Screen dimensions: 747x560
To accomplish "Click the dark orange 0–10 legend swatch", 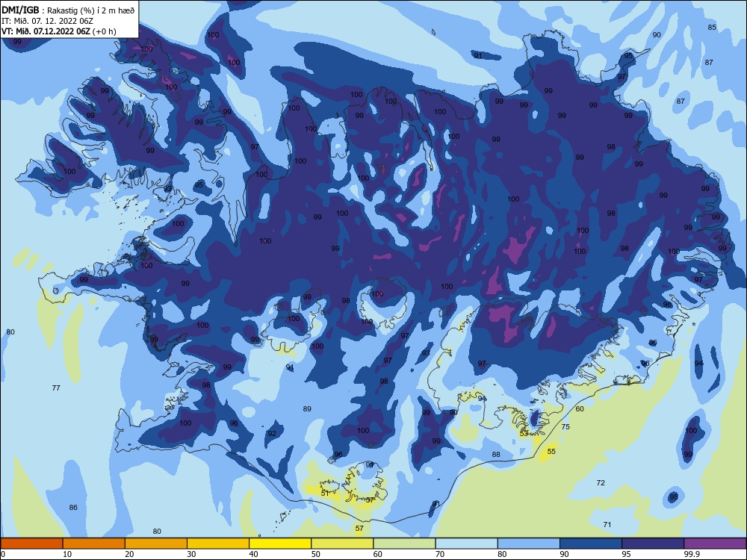I will click(31, 544).
